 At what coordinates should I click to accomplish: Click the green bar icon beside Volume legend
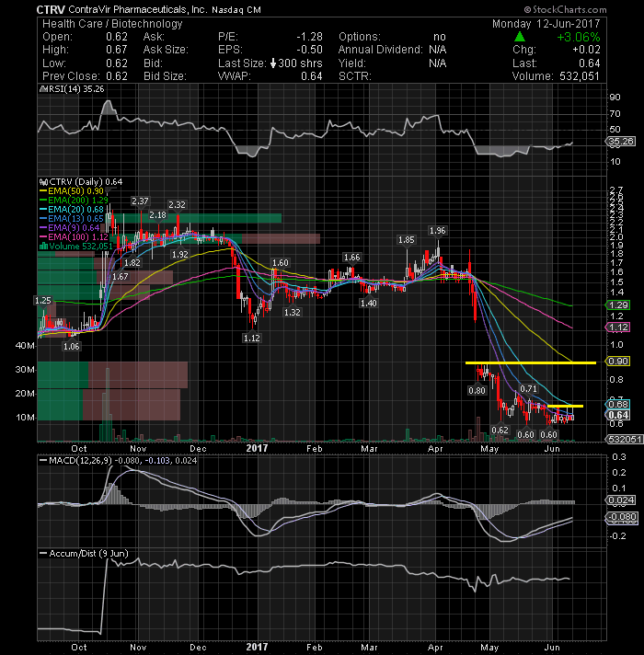tap(43, 247)
